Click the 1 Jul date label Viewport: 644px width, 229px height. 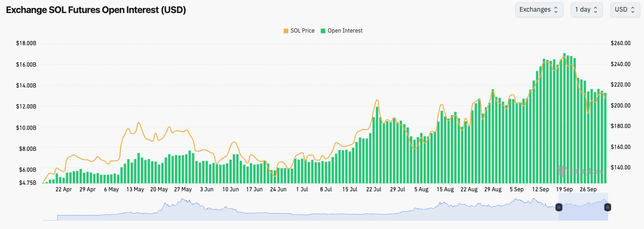302,190
